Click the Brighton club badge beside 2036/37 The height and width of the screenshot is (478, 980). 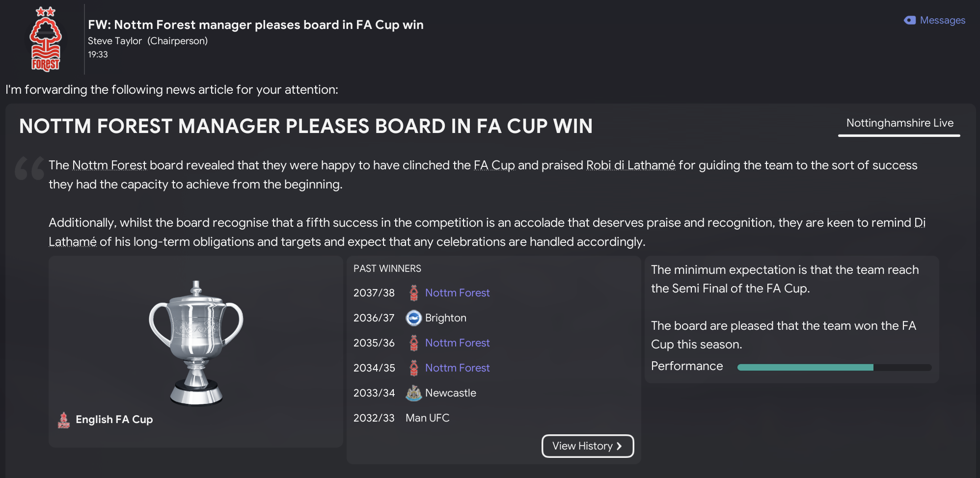coord(413,318)
